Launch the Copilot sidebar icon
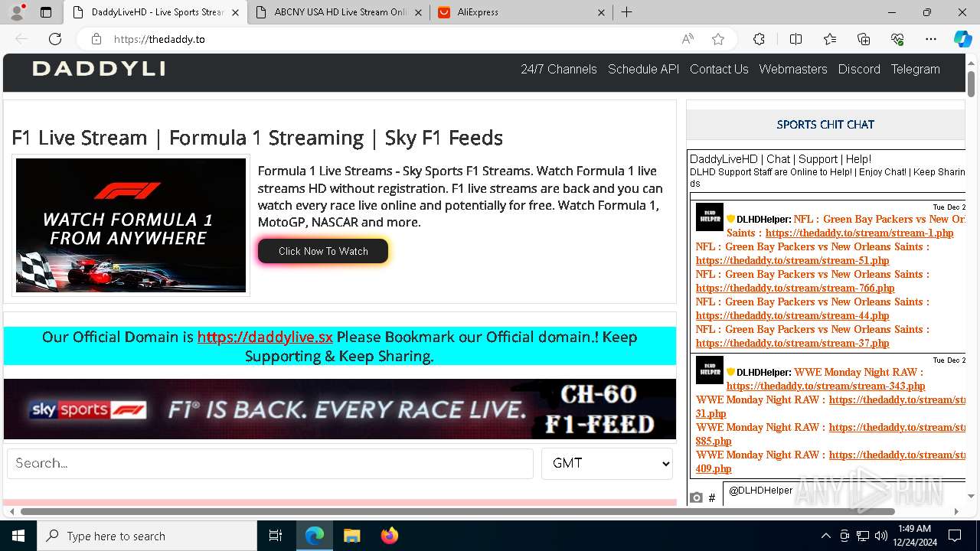This screenshot has width=980, height=551. tap(962, 39)
